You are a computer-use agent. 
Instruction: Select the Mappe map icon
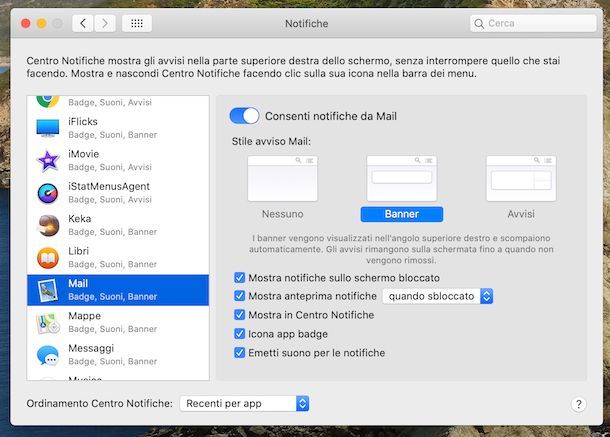[x=48, y=323]
